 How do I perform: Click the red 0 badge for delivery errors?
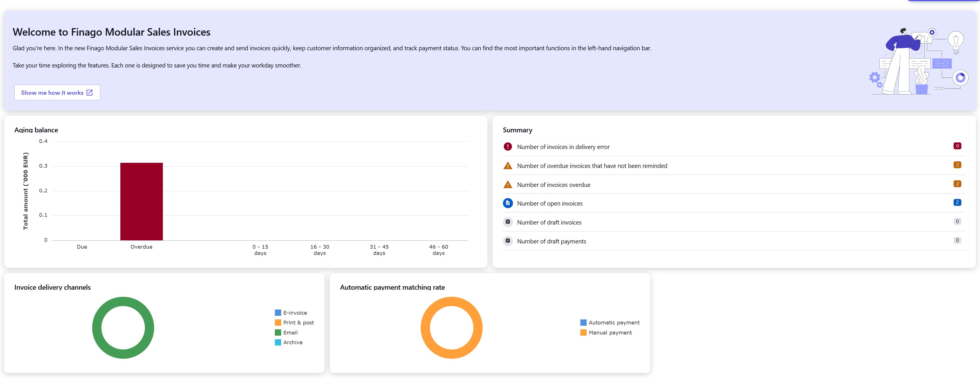tap(957, 146)
